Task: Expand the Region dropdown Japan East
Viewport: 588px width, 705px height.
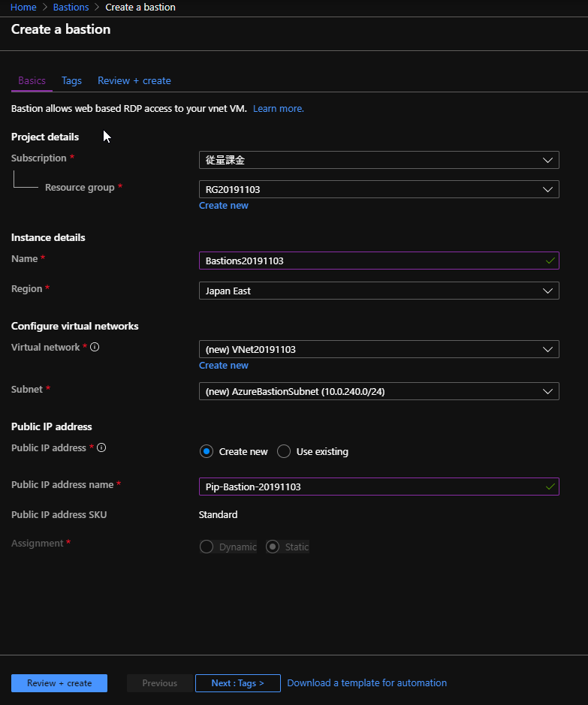Action: click(379, 291)
